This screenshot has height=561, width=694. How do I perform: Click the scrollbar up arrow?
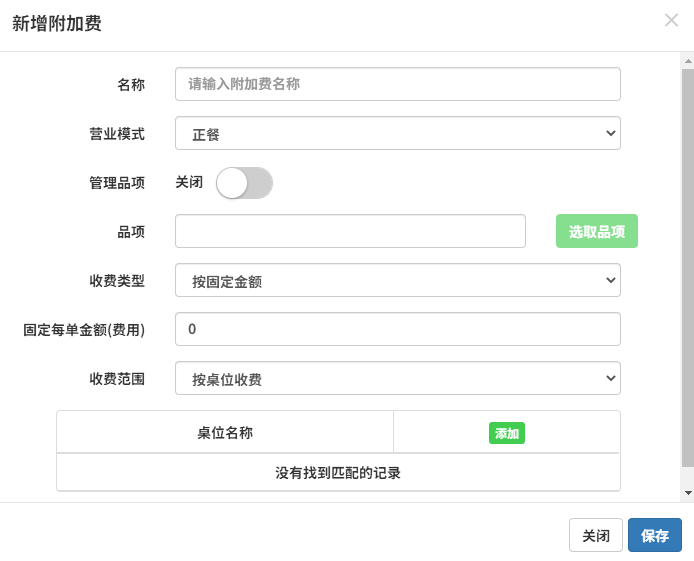tap(687, 62)
